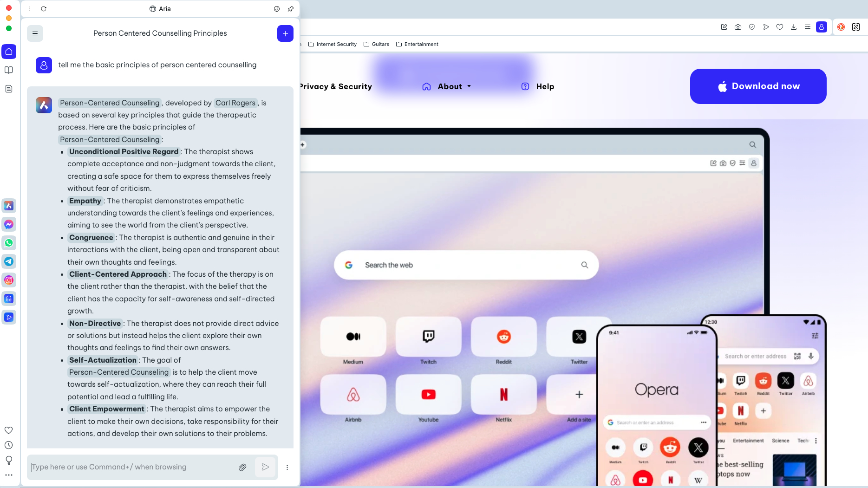Click the user avatar beside the question

[x=44, y=65]
